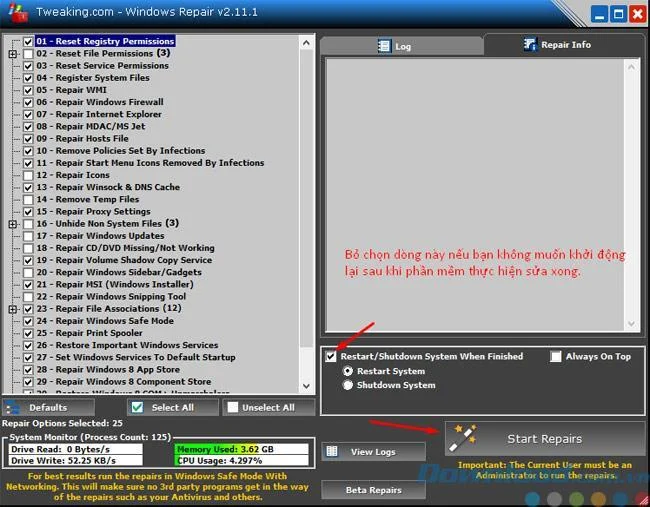650x507 pixels.
Task: Select 19 - Repair Volume Shadow Copy Service
Action: point(124,260)
